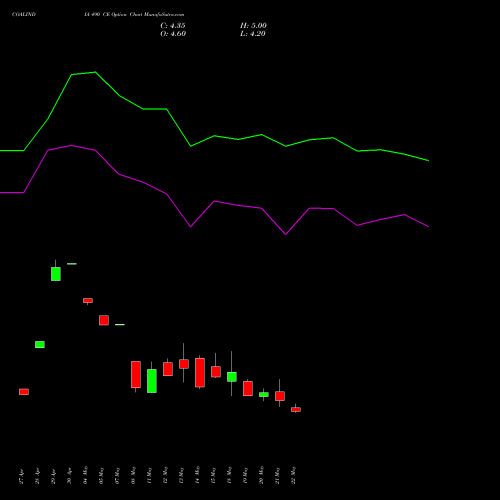Select the green candlestick for 29 Apr
This screenshot has height=500, width=500.
[56, 274]
